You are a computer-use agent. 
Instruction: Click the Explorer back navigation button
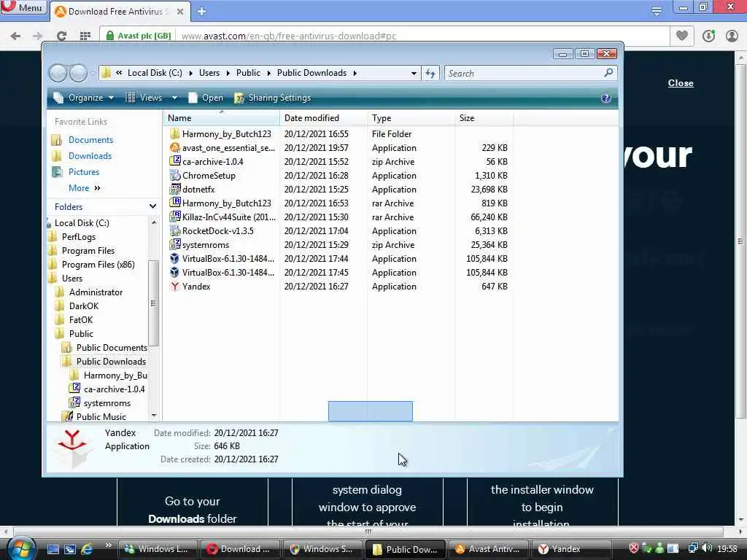pos(58,73)
